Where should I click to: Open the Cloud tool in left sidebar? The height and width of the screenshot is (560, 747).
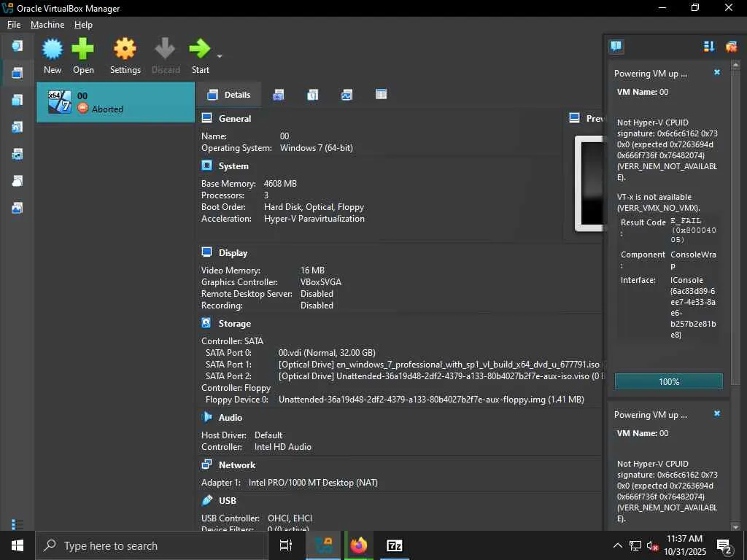18,181
